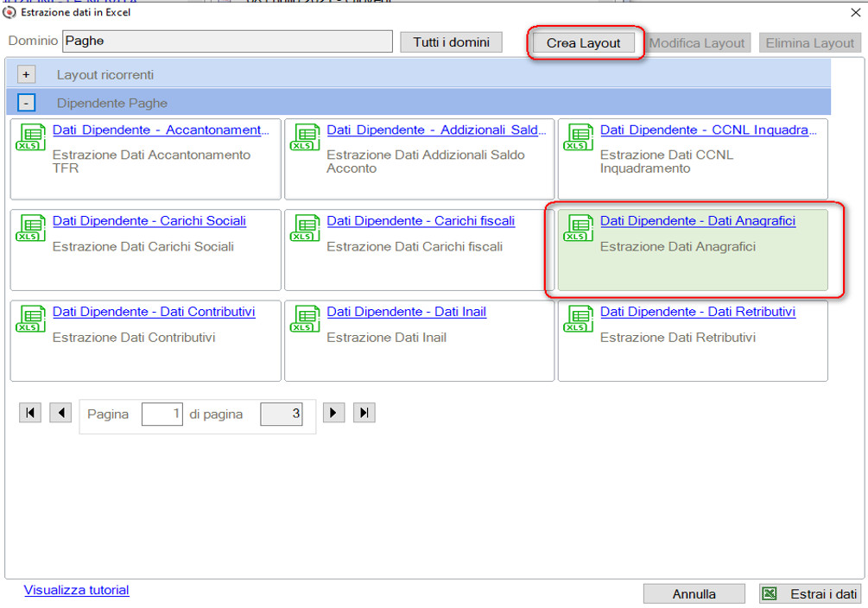Click Estrai i dati button
868x608 pixels.
[810, 593]
